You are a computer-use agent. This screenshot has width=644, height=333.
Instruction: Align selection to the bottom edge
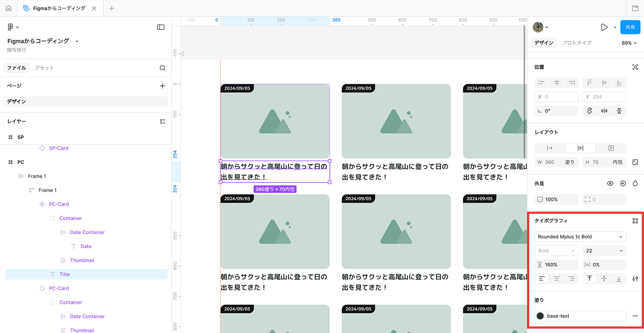pyautogui.click(x=619, y=83)
